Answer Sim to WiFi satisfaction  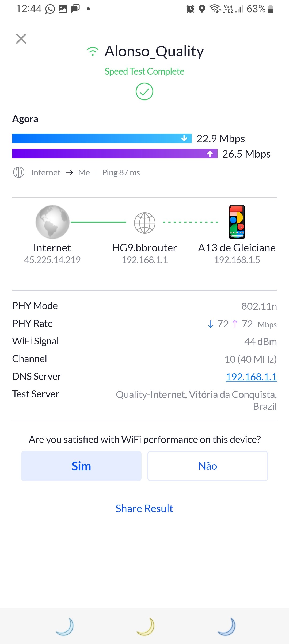click(81, 466)
